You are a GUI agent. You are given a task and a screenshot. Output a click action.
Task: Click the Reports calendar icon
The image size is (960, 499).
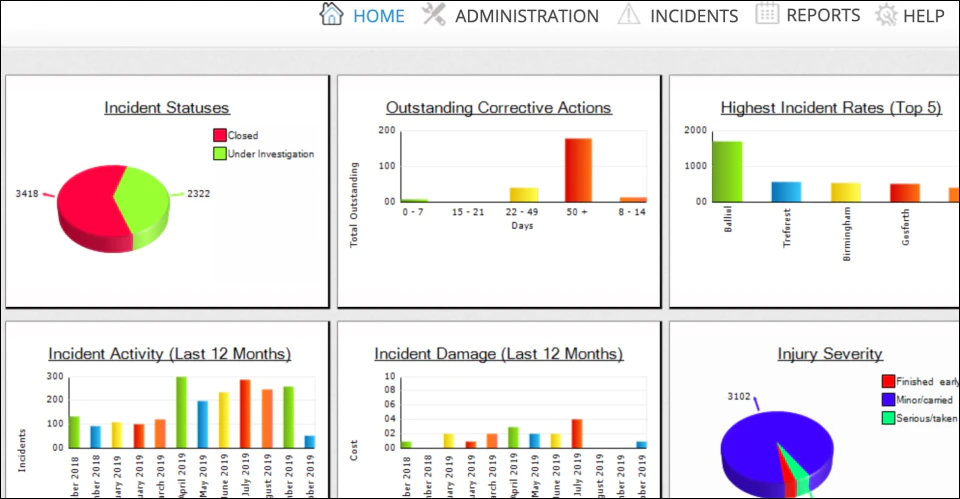point(767,13)
